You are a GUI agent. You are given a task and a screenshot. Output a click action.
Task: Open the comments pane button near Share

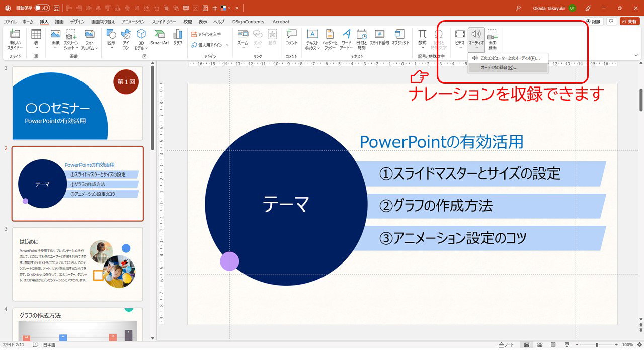click(612, 22)
